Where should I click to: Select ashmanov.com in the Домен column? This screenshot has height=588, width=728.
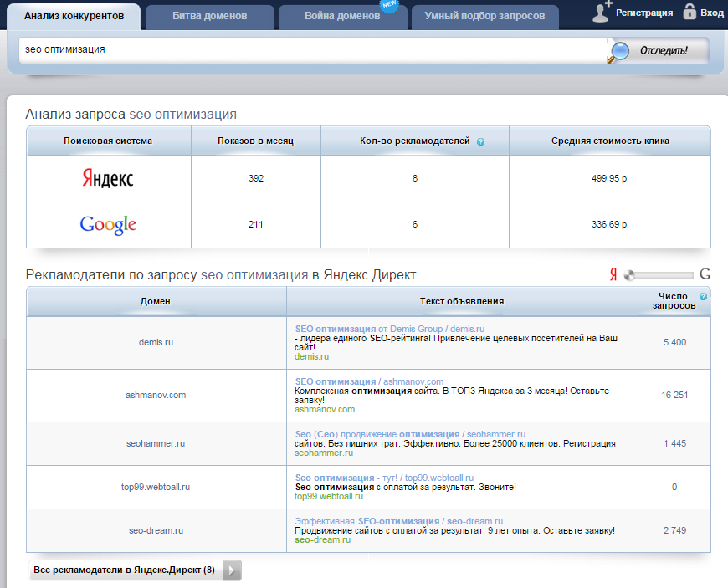coord(156,396)
